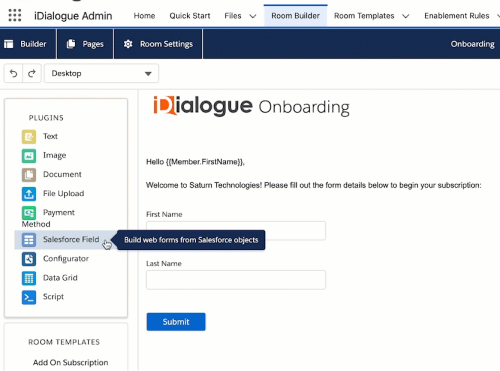
Task: Click the ROOM TEMPLATES section heading
Action: (x=64, y=342)
